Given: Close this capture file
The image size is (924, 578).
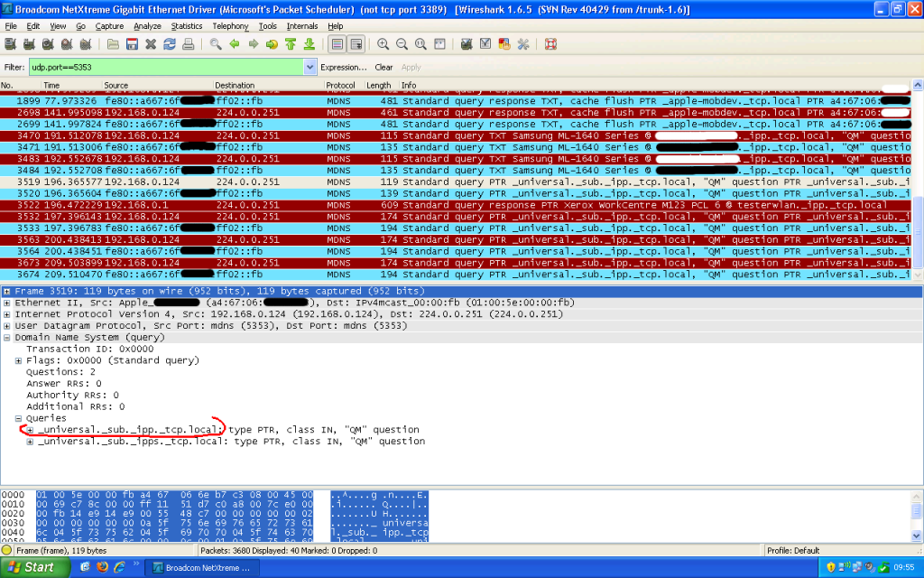Looking at the screenshot, I should tap(151, 44).
